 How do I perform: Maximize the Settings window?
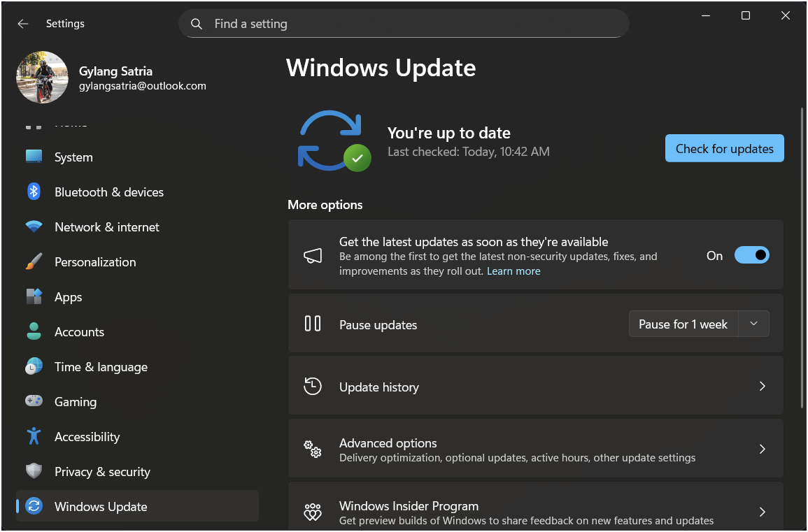click(x=746, y=16)
